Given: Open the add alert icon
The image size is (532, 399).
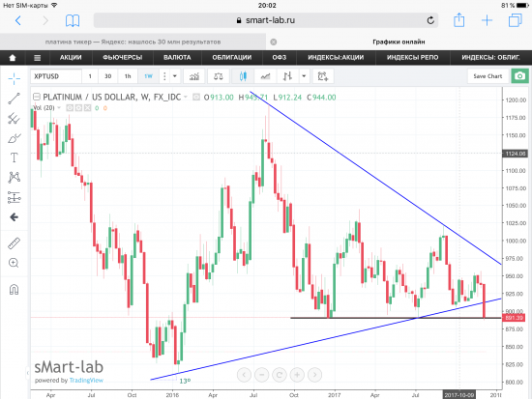Looking at the screenshot, I should (x=323, y=76).
